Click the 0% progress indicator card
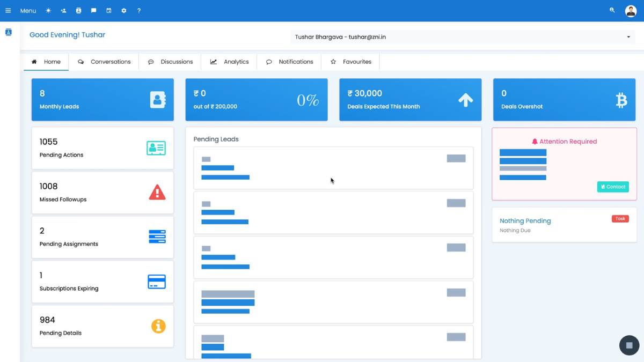 point(256,99)
